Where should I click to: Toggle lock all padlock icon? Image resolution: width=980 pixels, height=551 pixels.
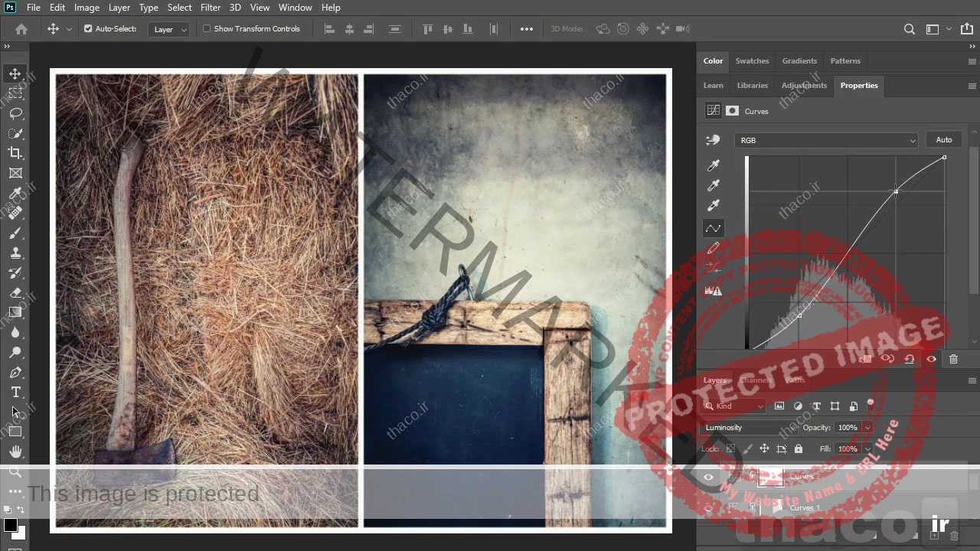coord(799,449)
